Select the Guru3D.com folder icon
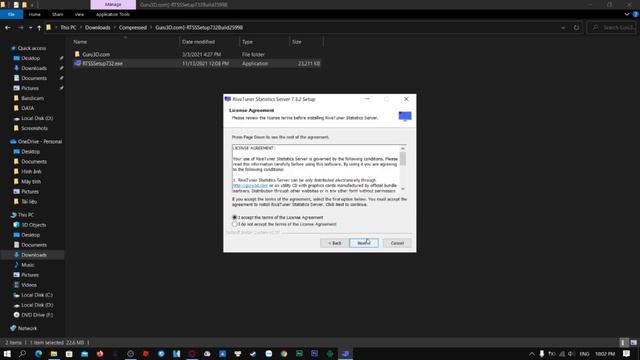Viewport: 640px width, 360px height. [x=77, y=54]
